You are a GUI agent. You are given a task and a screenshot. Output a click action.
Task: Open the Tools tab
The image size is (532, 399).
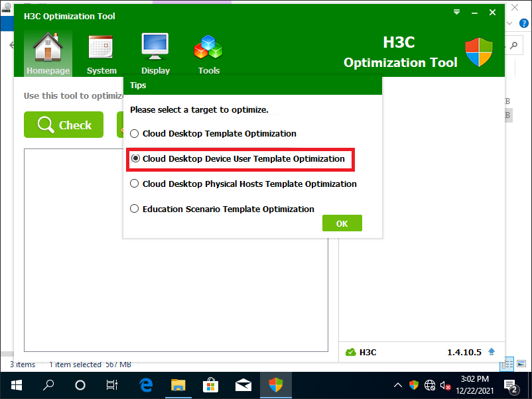click(x=209, y=54)
